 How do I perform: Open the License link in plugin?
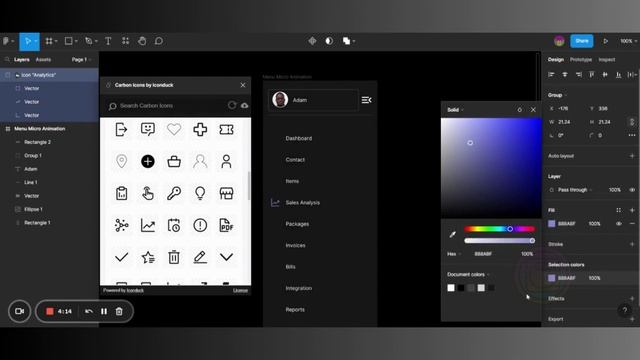point(240,290)
